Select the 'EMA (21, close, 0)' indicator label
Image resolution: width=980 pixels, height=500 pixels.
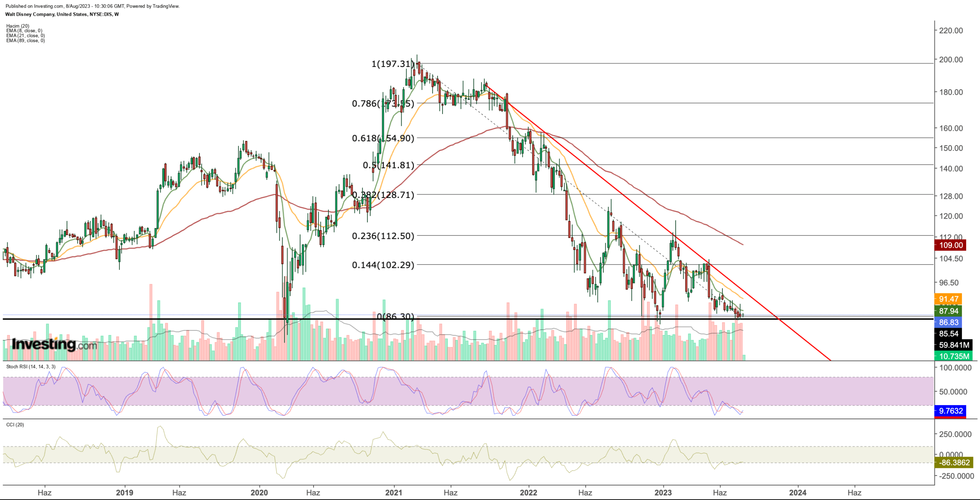(25, 36)
